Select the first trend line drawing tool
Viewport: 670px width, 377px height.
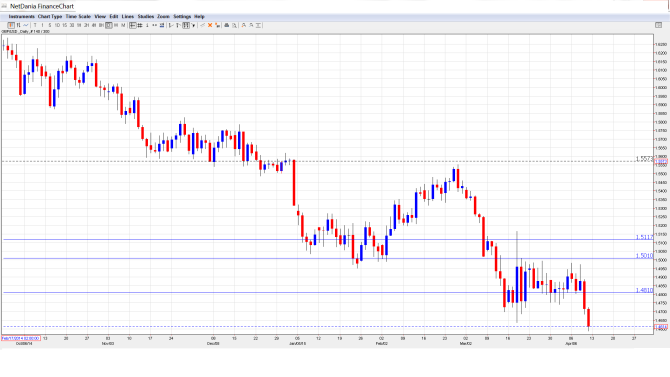coord(171,26)
